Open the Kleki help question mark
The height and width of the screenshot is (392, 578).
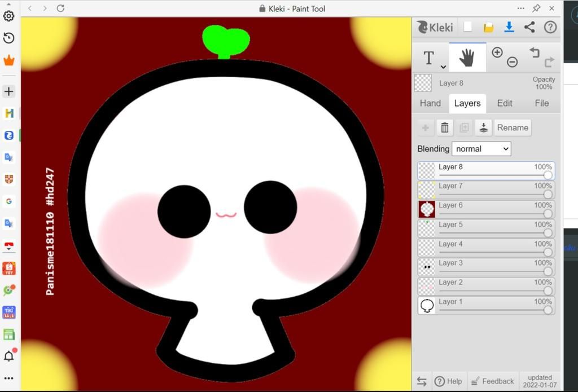pos(550,27)
